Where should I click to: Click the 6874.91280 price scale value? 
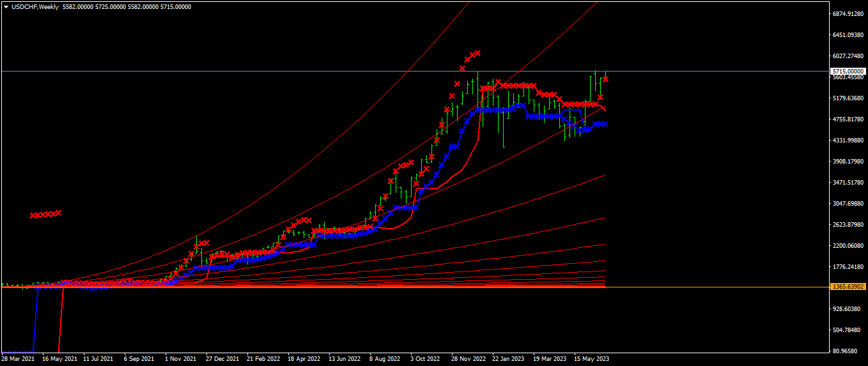pyautogui.click(x=848, y=13)
